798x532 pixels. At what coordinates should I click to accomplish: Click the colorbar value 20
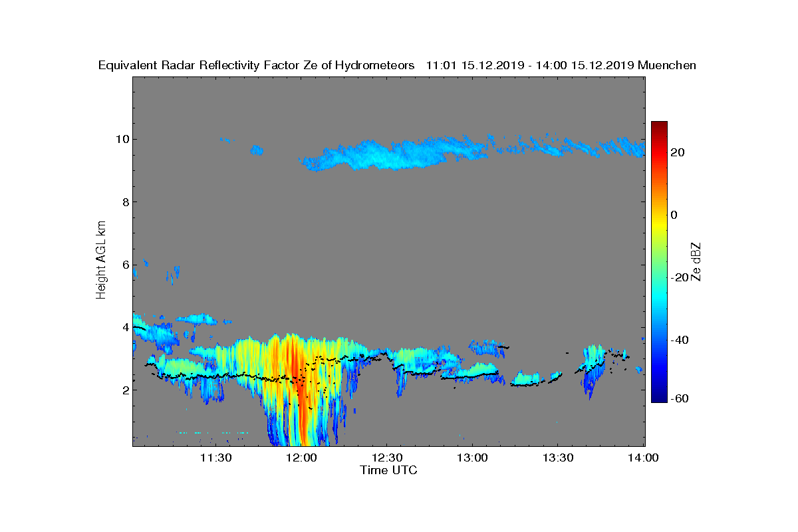pyautogui.click(x=678, y=152)
